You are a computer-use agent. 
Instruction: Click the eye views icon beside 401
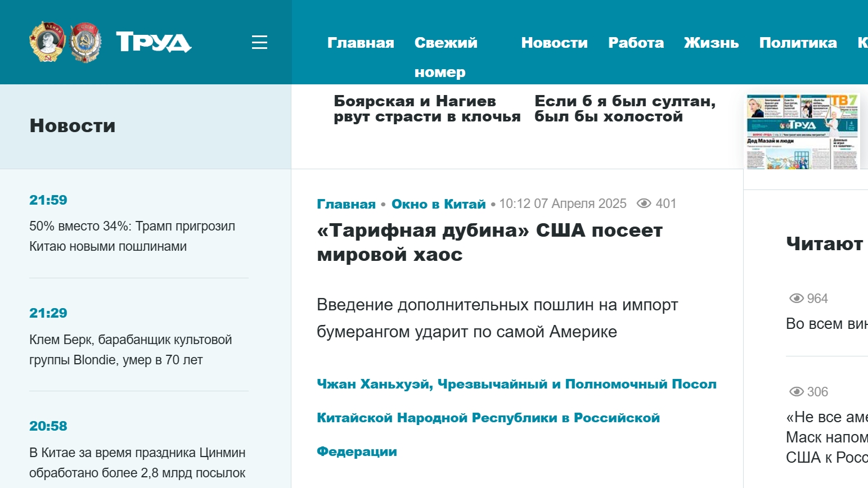click(644, 204)
